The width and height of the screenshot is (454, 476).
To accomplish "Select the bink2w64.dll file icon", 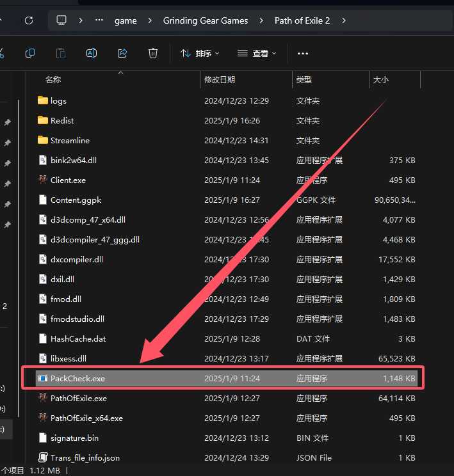I will tap(43, 160).
